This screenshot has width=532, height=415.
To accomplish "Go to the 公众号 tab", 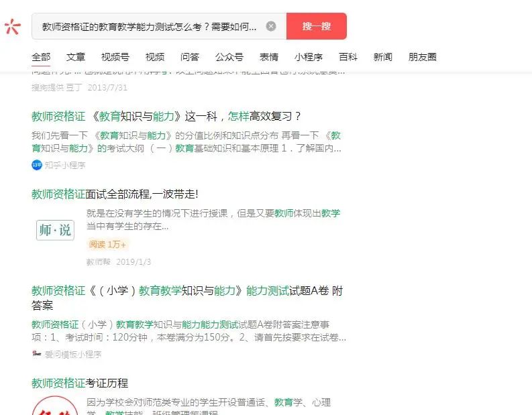I will point(229,57).
